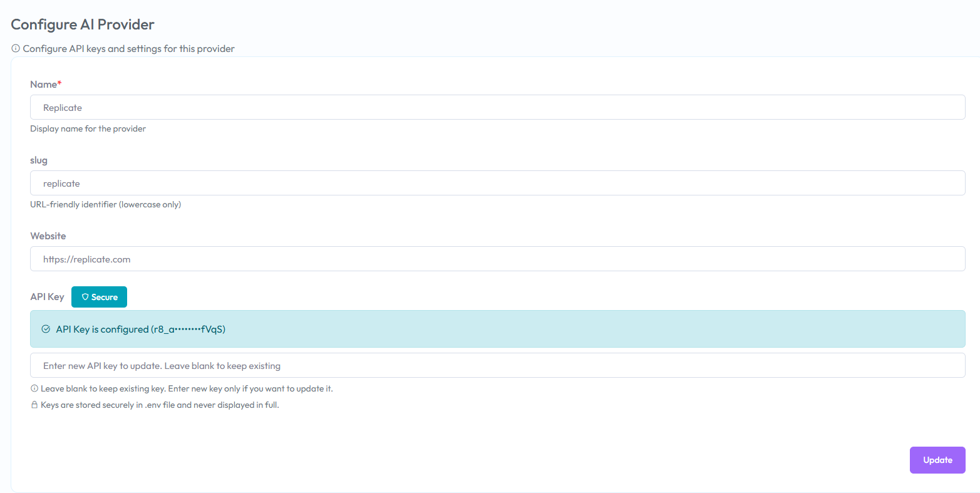Click 'Display name for the provider' helper text

click(x=88, y=128)
